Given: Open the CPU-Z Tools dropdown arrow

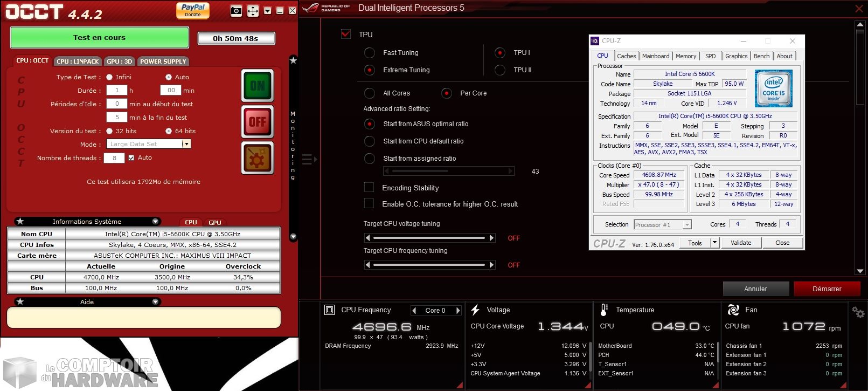Looking at the screenshot, I should [714, 243].
